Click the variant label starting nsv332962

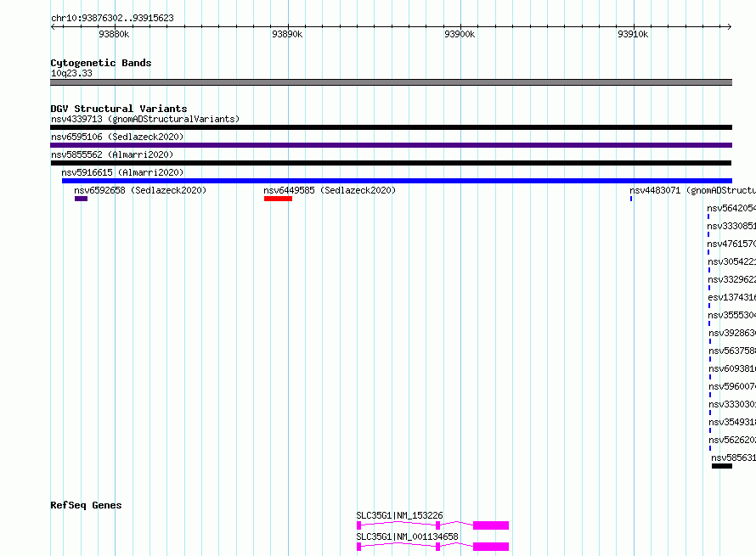[732, 279]
